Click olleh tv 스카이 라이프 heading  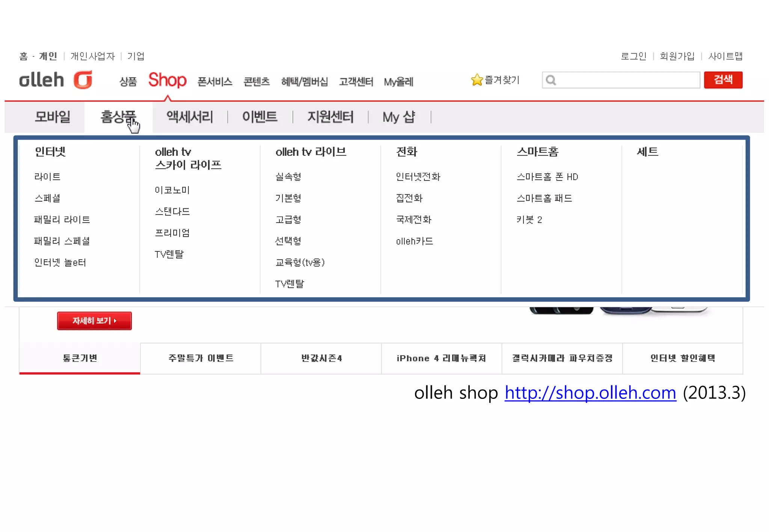(188, 158)
